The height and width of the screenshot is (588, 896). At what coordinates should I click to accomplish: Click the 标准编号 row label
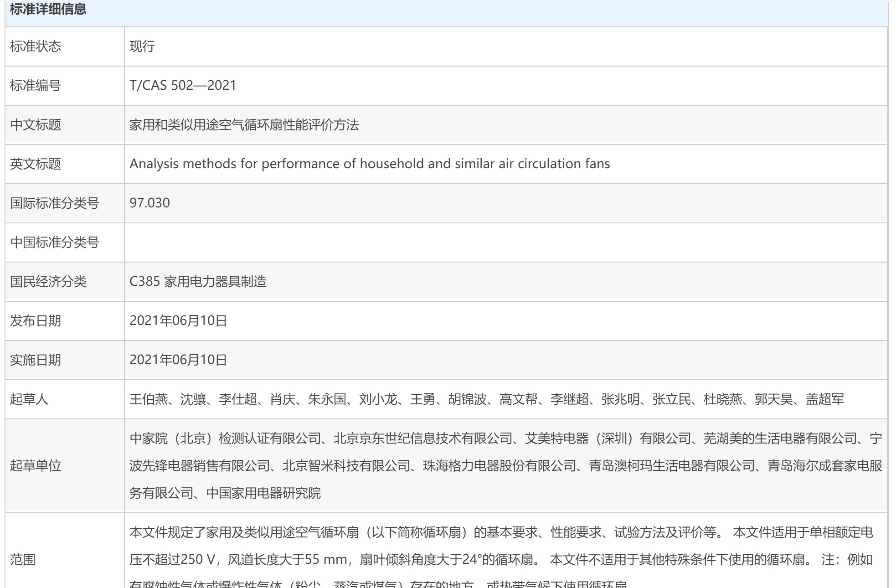coord(36,86)
